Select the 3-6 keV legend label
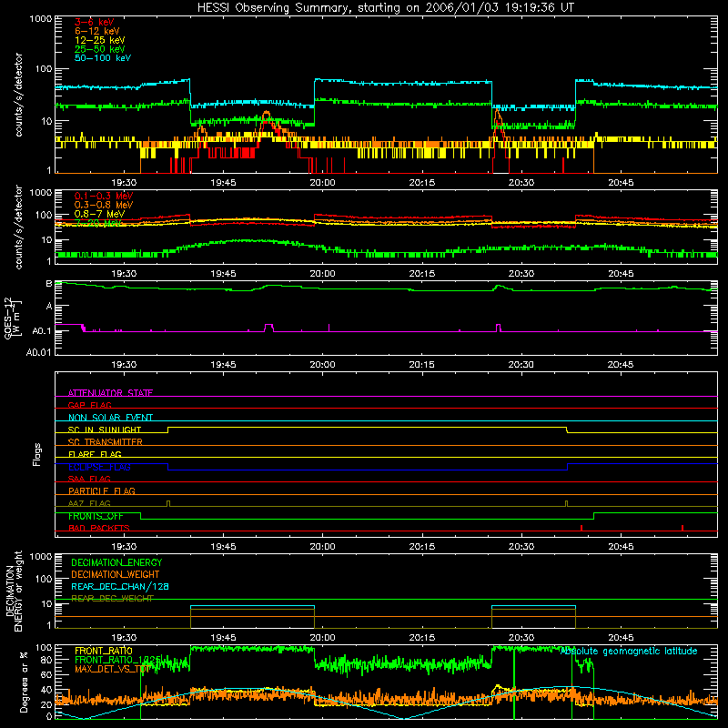The height and width of the screenshot is (728, 728). click(x=94, y=22)
